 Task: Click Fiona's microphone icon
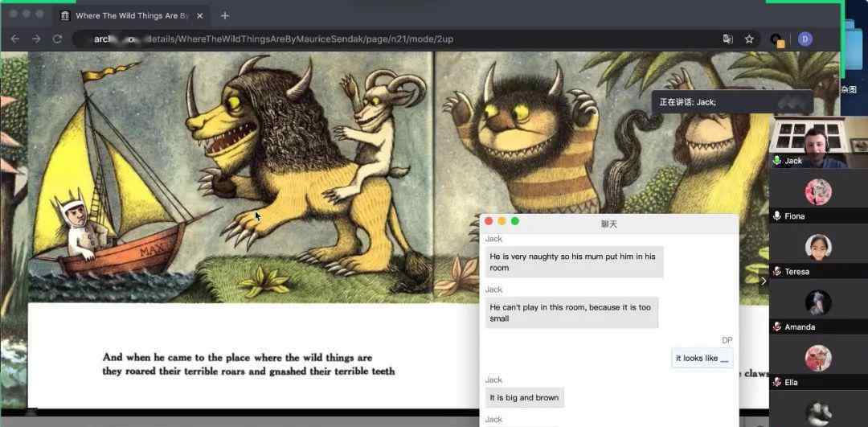click(776, 216)
